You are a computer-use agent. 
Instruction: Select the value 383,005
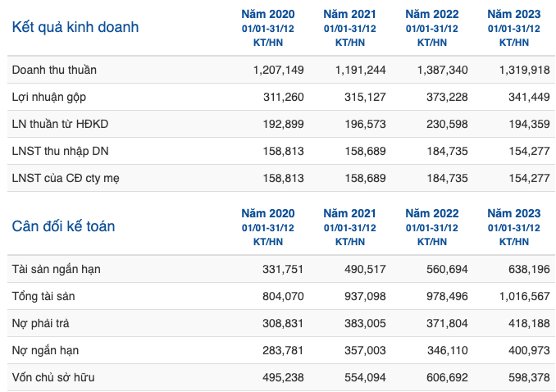tap(365, 324)
